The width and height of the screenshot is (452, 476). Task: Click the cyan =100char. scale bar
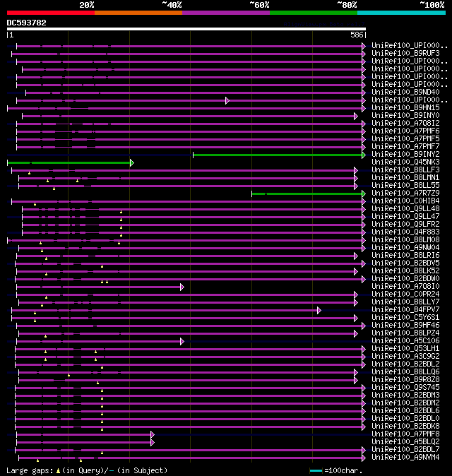pyautogui.click(x=316, y=471)
